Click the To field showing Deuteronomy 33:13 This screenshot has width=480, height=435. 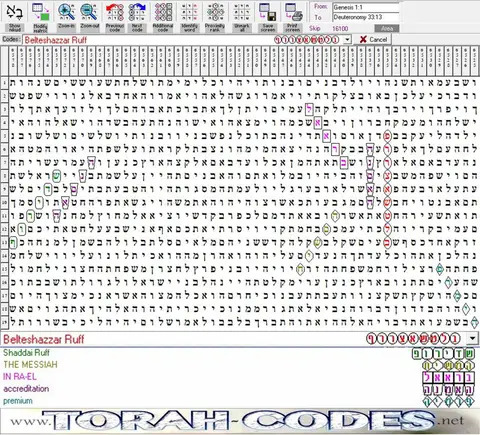click(366, 17)
